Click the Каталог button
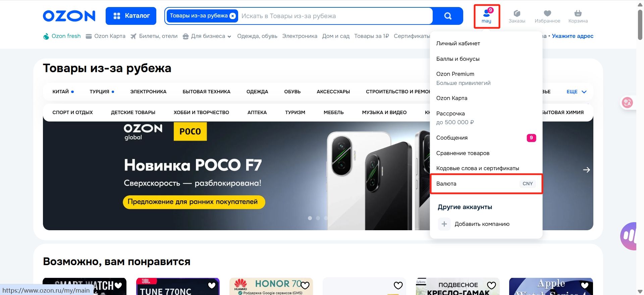Screen dimensions: 644x295 click(x=131, y=16)
